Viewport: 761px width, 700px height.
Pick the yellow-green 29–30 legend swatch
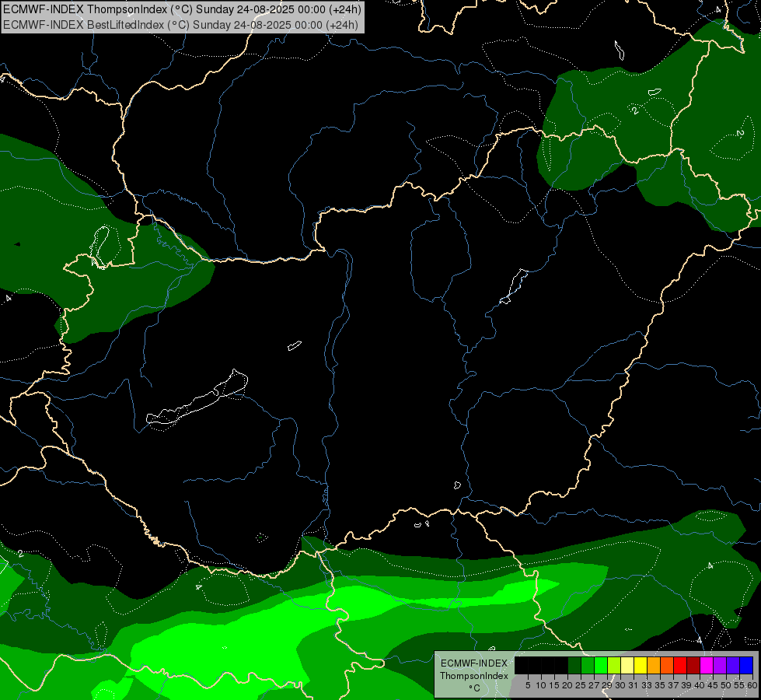click(614, 665)
